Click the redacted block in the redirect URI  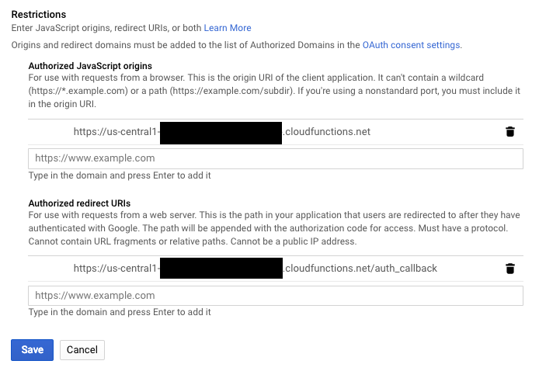click(221, 269)
